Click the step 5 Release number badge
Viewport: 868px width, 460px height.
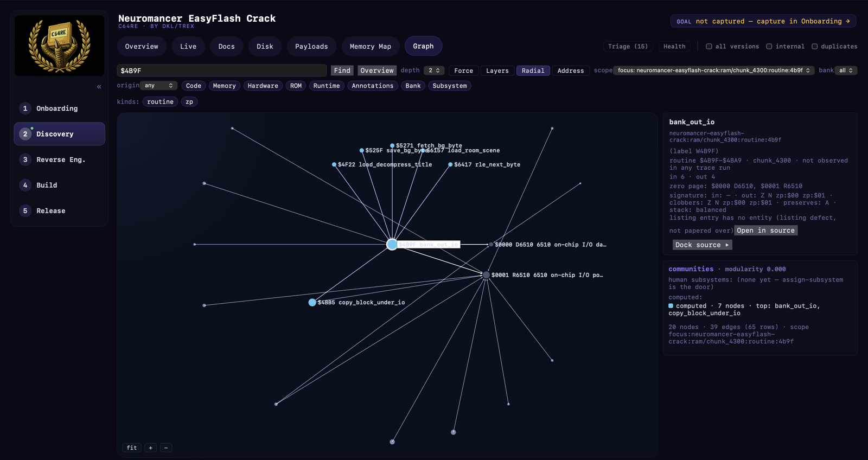coord(25,210)
